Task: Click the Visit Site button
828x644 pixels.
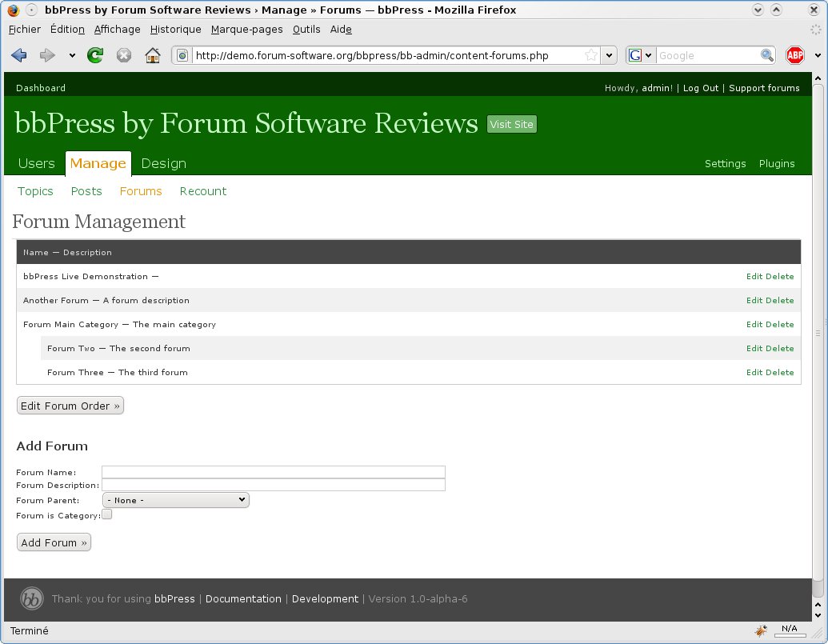Action: coord(512,124)
